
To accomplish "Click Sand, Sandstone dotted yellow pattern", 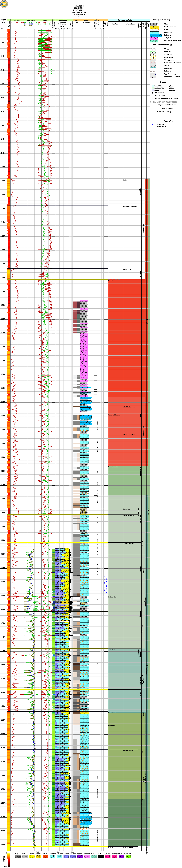I will pos(155,27).
